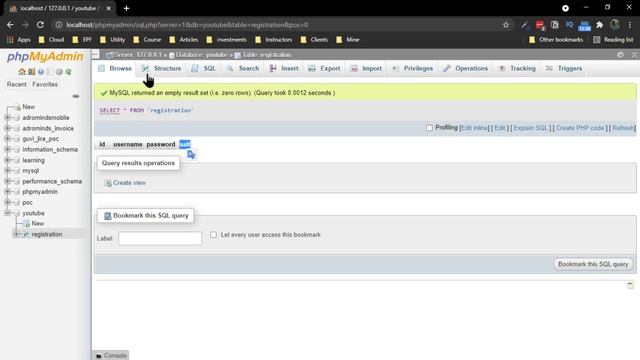Open new browser tab

[126, 8]
